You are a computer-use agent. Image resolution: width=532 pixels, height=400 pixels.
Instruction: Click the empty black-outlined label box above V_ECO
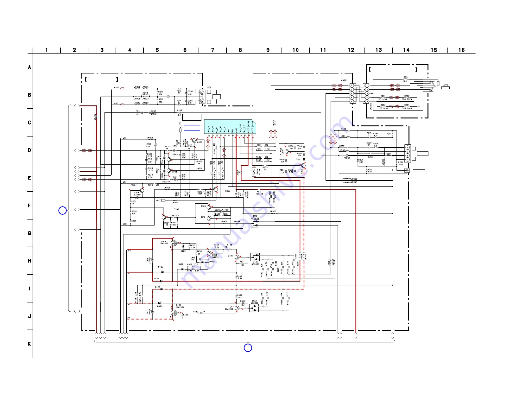pos(192,117)
